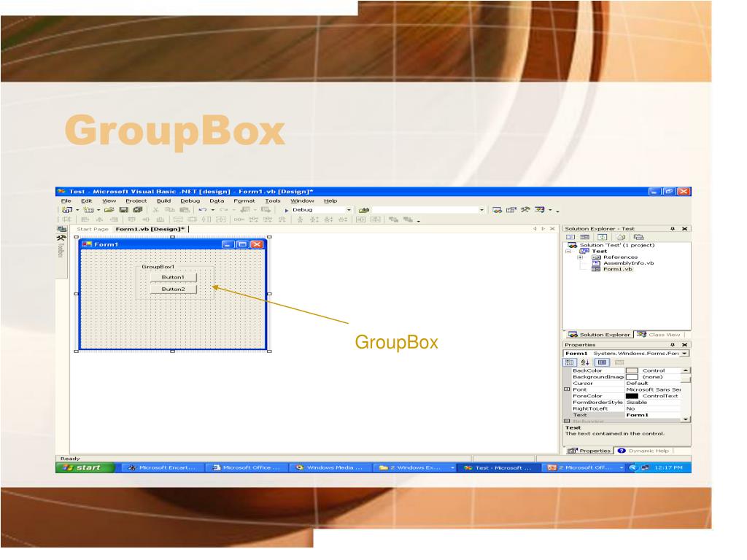Click the Find combo box input field
Screen dimensions: 747x560
coord(425,210)
